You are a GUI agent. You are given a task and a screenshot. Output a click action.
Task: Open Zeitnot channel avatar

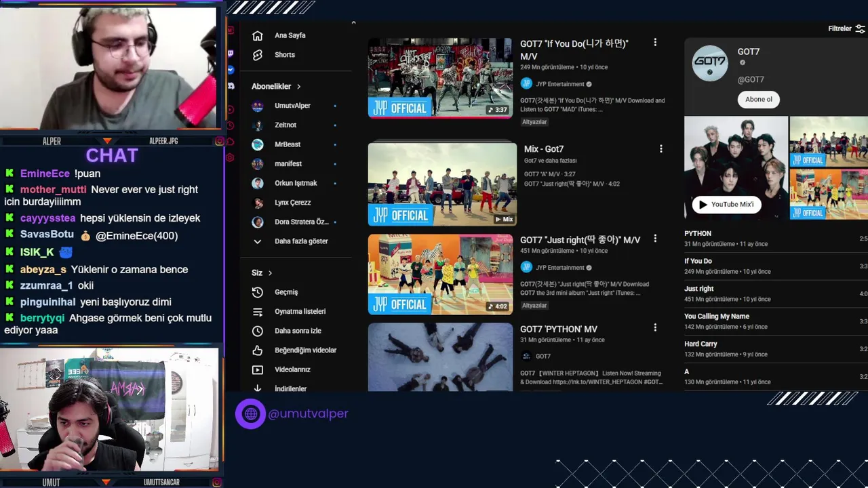click(x=258, y=125)
